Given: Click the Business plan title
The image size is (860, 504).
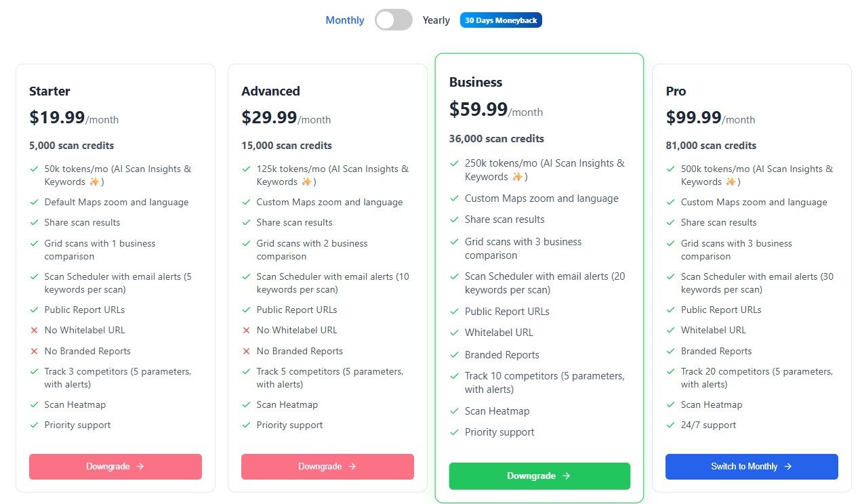Looking at the screenshot, I should pos(476,82).
